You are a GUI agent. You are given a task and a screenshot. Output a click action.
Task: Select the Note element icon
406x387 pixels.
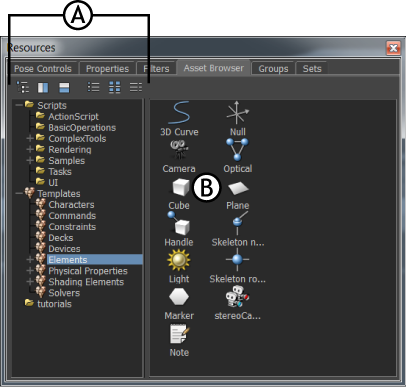[x=179, y=334]
